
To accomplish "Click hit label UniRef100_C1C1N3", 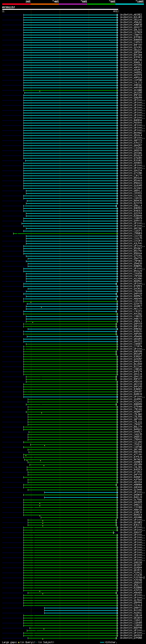I will (x=131, y=442).
